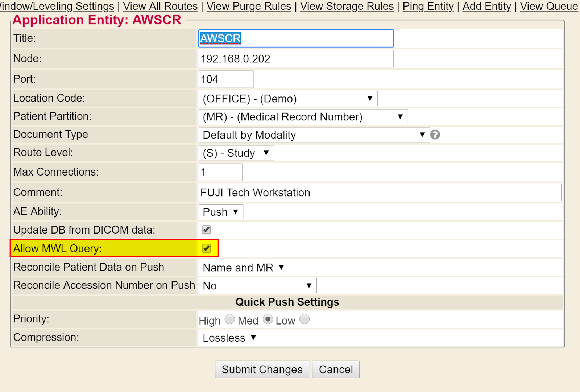Viewport: 580px width, 392px height.
Task: Open the Location Code dropdown
Action: click(x=288, y=99)
